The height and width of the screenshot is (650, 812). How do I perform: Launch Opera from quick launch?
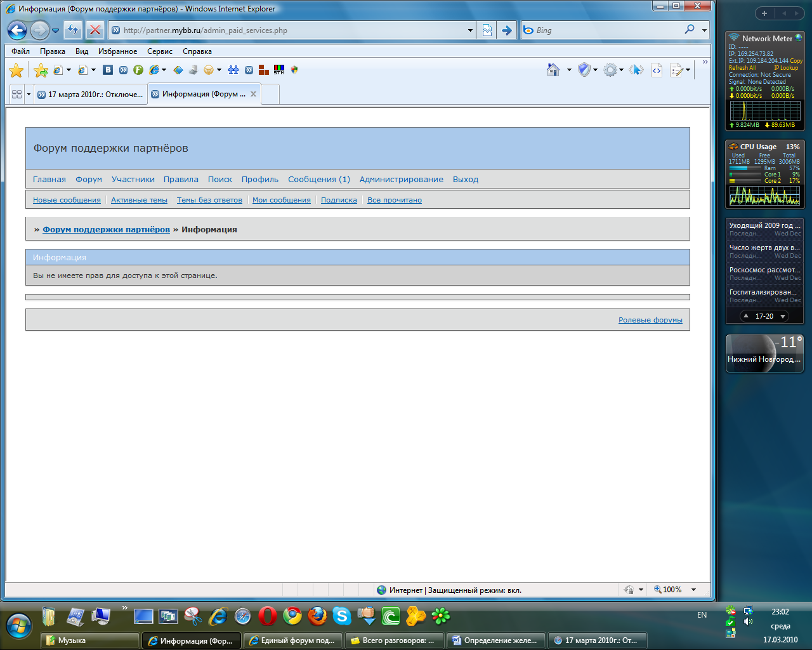click(268, 616)
